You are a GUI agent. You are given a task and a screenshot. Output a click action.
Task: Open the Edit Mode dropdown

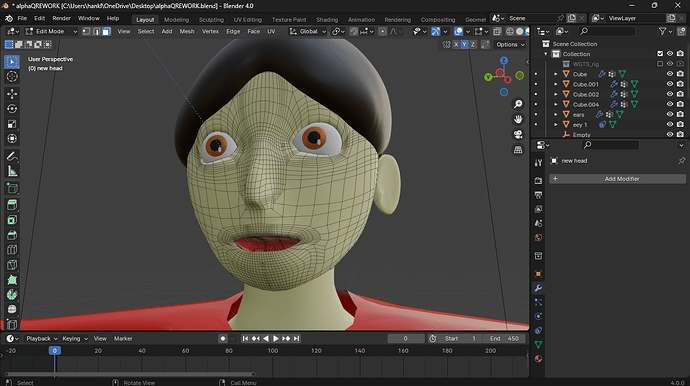click(51, 31)
